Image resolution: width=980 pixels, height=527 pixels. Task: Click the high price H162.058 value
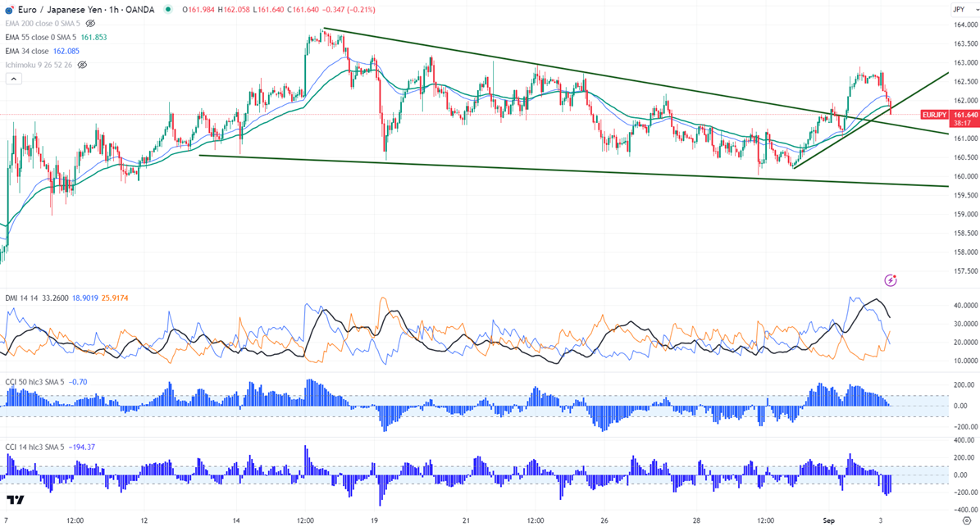[x=234, y=10]
